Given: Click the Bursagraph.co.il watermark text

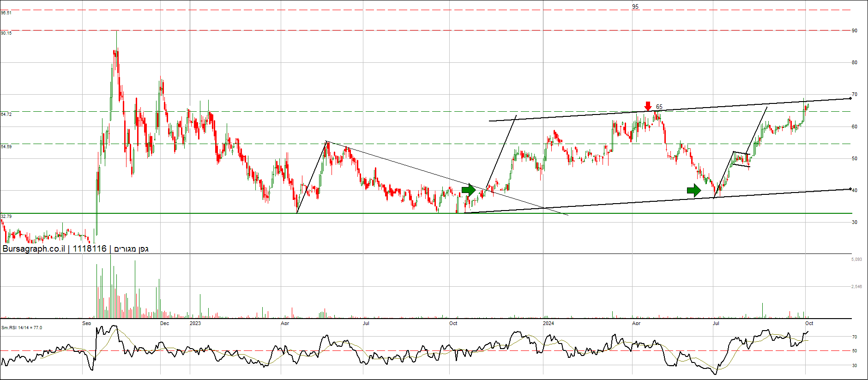Looking at the screenshot, I should point(34,249).
